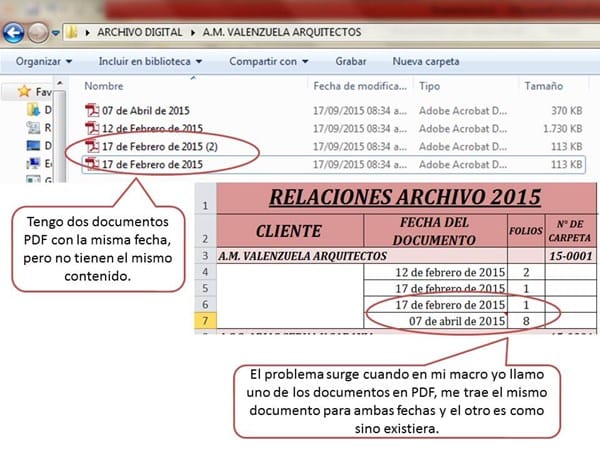600x450 pixels.
Task: Click the Nº DE CARPETA header cell
Action: tap(570, 231)
